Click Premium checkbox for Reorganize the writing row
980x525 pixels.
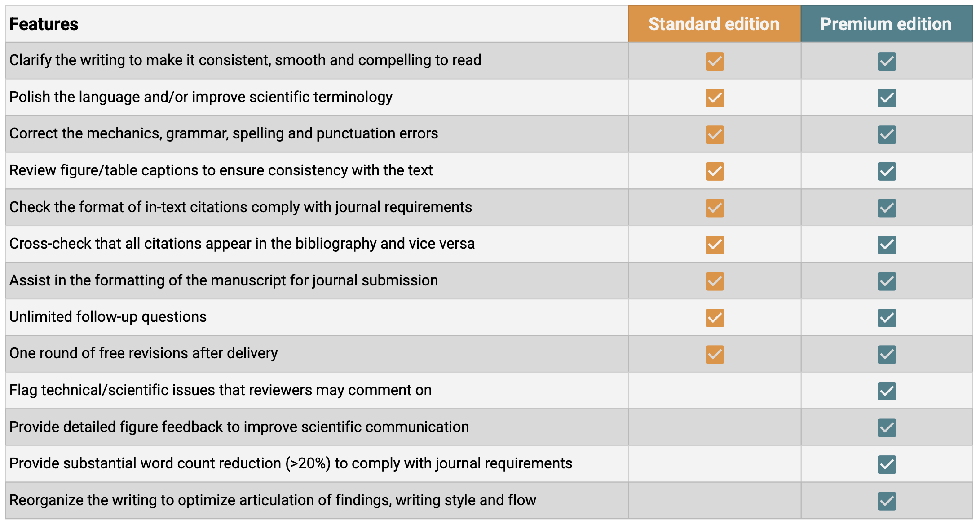887,501
